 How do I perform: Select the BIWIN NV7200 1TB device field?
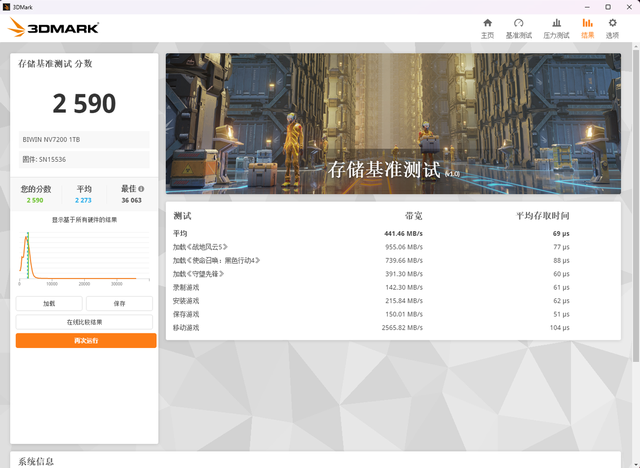point(84,140)
